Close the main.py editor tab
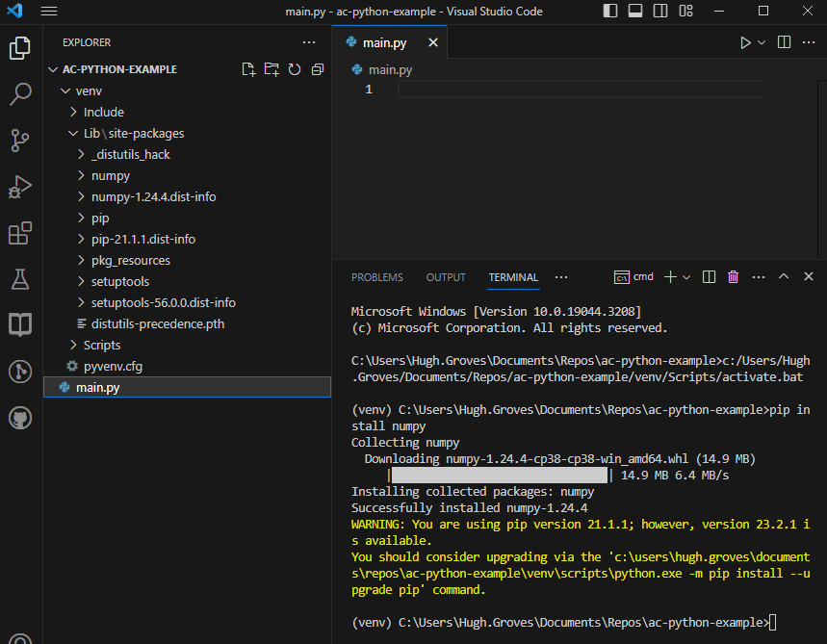 pos(433,42)
